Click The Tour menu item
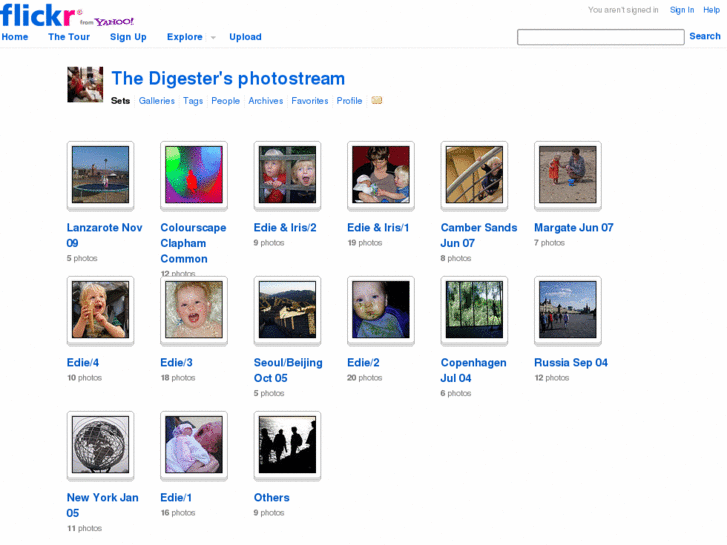Screen dimensions: 727x545 coord(69,37)
